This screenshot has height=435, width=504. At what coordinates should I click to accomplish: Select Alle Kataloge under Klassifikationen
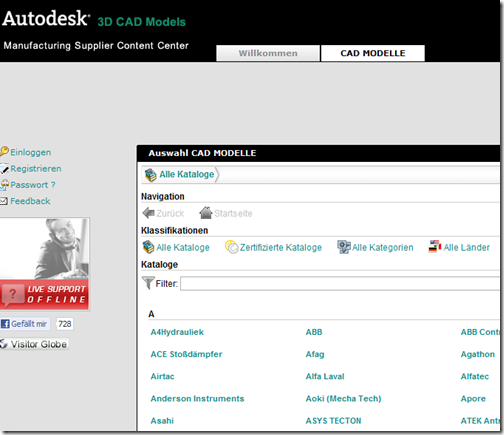pyautogui.click(x=183, y=247)
